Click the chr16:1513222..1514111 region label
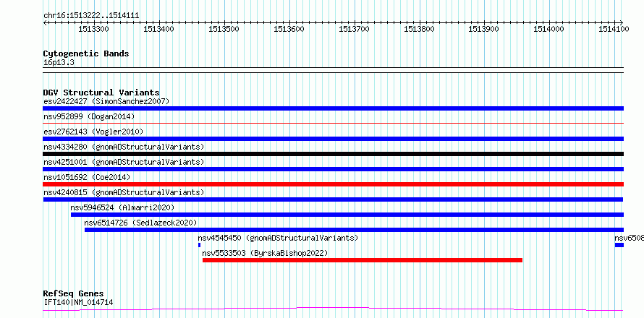644x318 pixels. [x=91, y=16]
